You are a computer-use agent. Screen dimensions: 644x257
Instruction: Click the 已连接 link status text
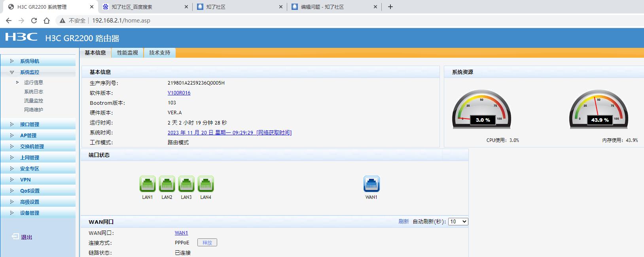[183, 253]
